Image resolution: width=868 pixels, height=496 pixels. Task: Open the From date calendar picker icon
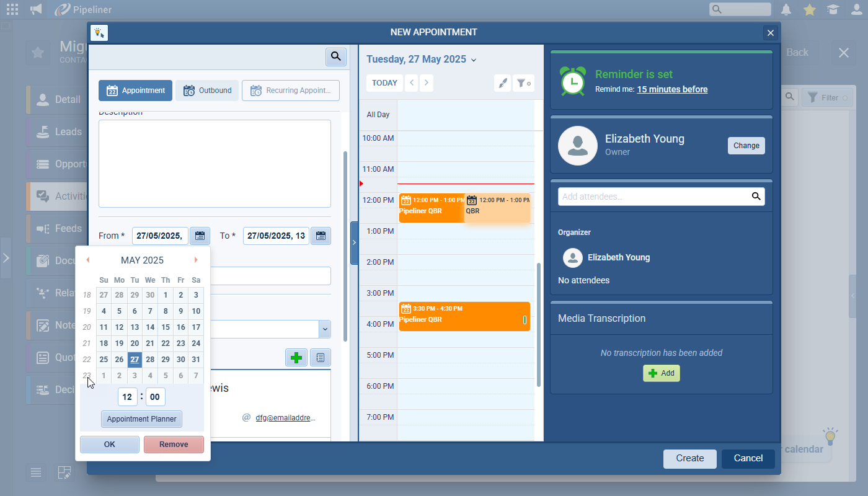coord(200,236)
